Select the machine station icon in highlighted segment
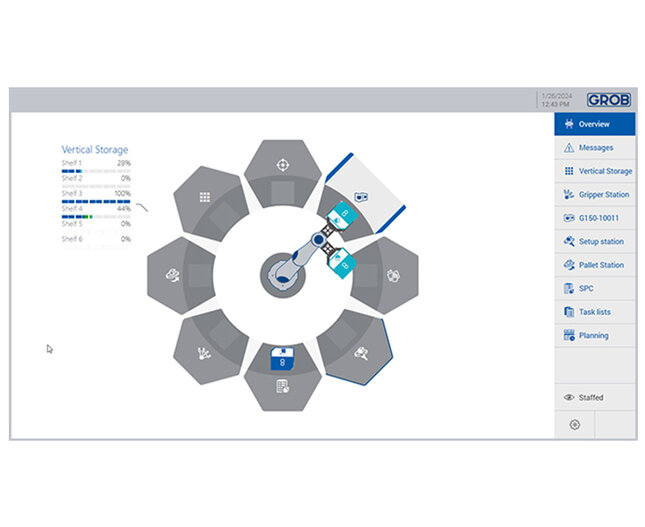The width and height of the screenshot is (645, 527). pos(361,197)
